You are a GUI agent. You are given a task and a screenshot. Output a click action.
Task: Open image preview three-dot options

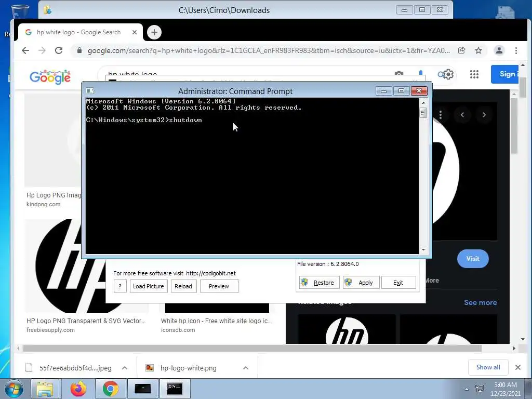[x=441, y=115]
